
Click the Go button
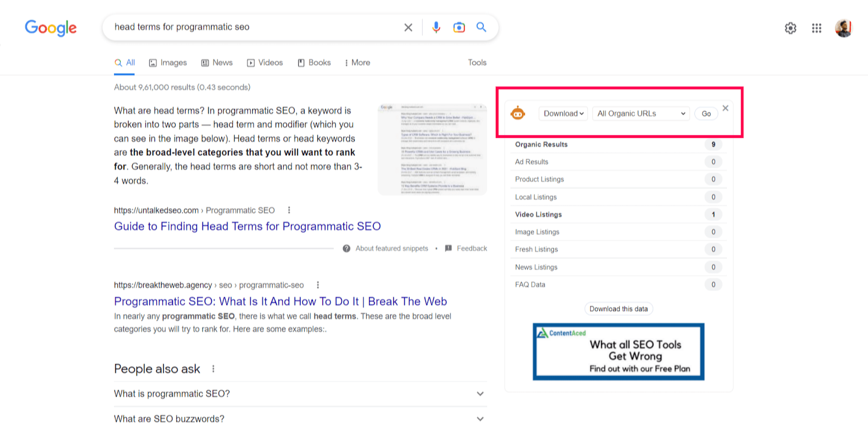706,113
